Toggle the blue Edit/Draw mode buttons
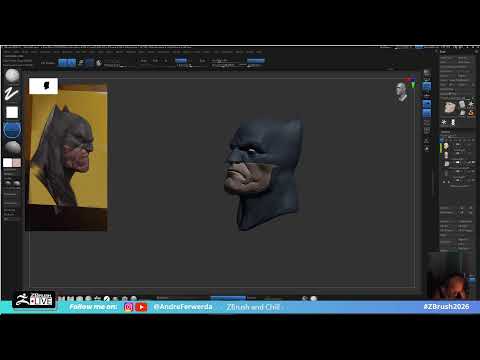 67,63
